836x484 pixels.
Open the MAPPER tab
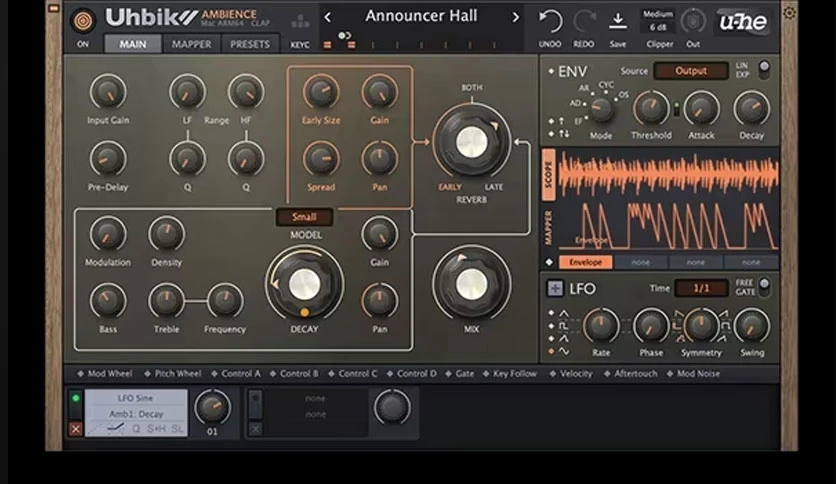(191, 44)
